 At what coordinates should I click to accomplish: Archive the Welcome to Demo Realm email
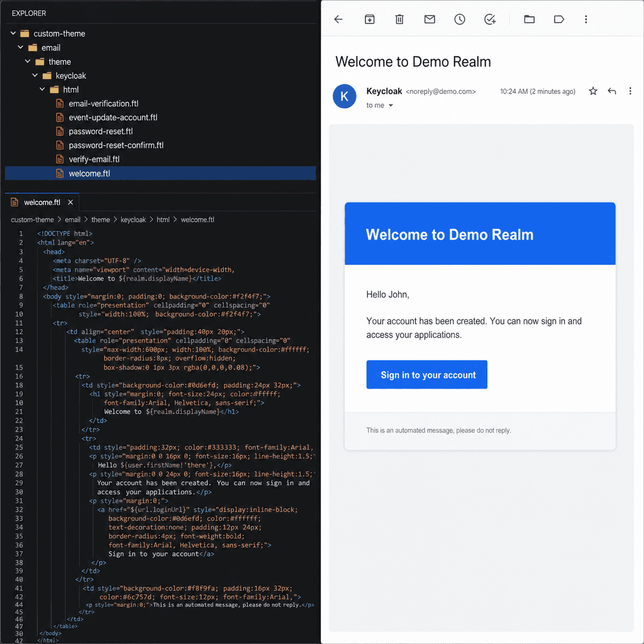click(369, 19)
